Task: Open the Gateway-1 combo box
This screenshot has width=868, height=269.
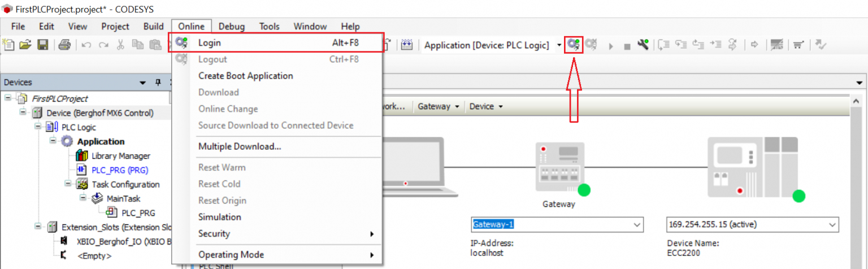Action: click(x=637, y=224)
